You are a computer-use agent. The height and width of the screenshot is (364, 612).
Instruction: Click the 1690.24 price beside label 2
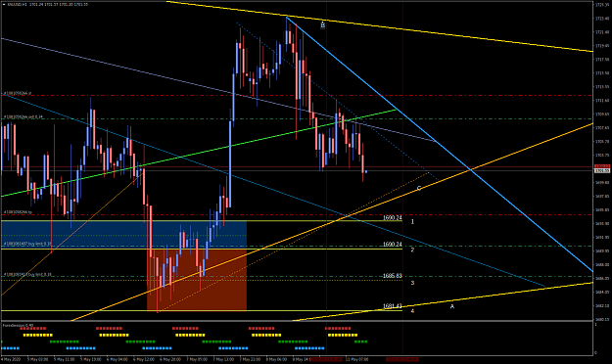point(393,245)
